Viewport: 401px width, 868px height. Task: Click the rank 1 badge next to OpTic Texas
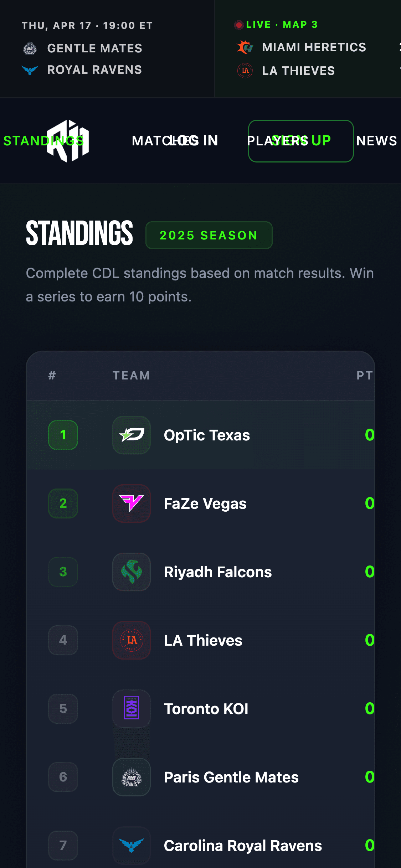tap(63, 435)
